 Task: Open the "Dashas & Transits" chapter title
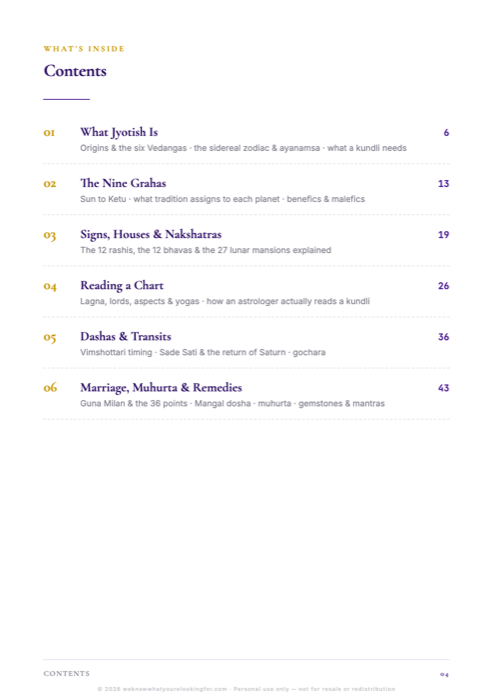[125, 337]
